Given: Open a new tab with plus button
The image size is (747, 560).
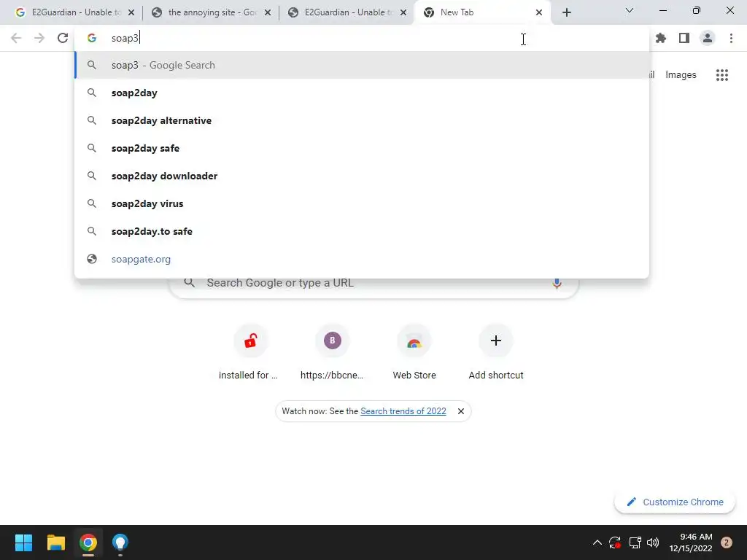Looking at the screenshot, I should (x=566, y=13).
